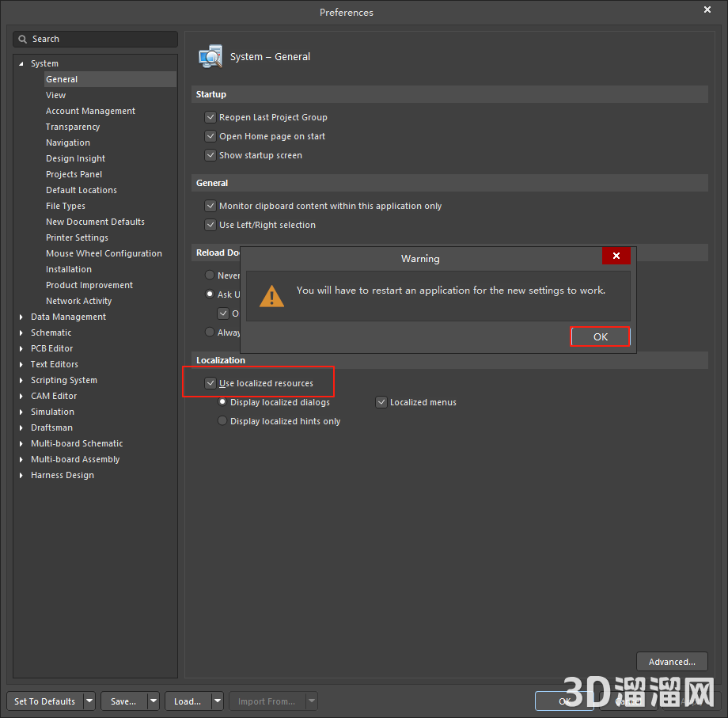The width and height of the screenshot is (728, 718).
Task: Expand the Schematic node
Action: pos(21,332)
